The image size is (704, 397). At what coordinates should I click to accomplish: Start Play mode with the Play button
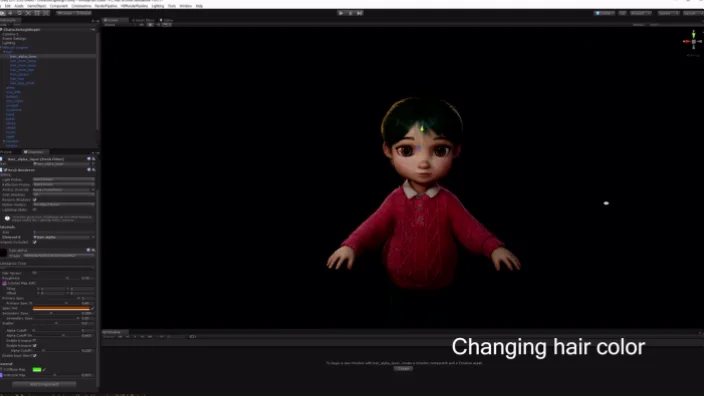click(x=341, y=13)
